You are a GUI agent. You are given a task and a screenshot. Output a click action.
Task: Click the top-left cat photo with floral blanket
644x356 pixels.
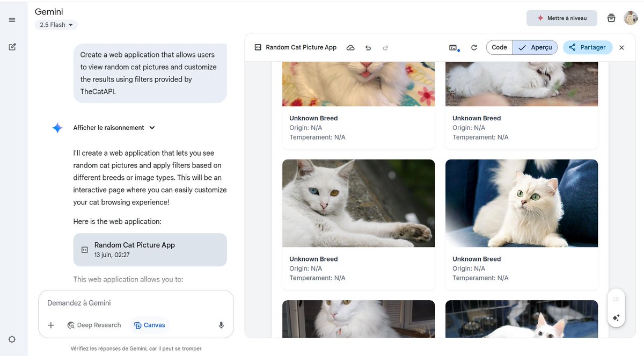[x=358, y=84]
